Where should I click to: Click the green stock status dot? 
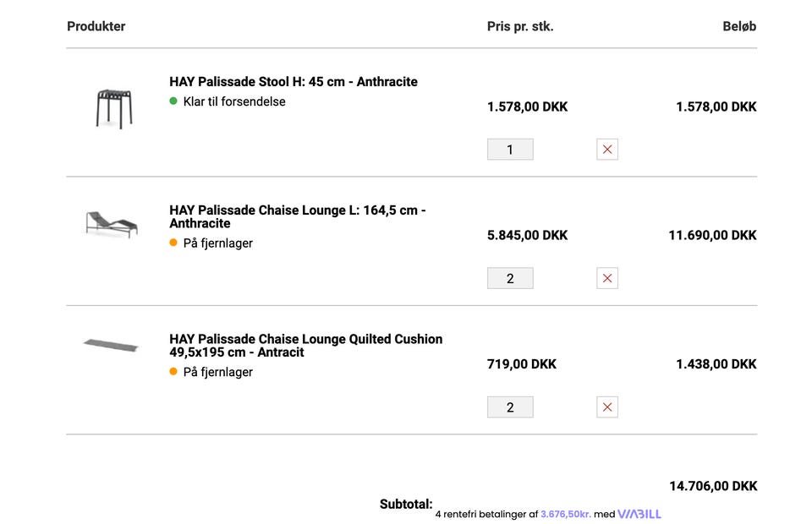tap(173, 101)
